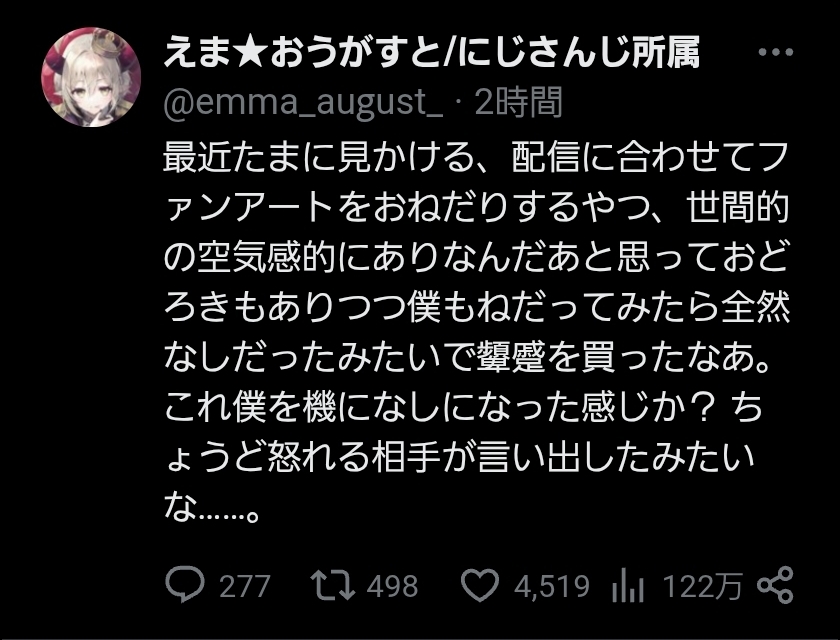Click the reply speech bubble icon
Viewport: 840px width, 640px height.
tap(183, 585)
